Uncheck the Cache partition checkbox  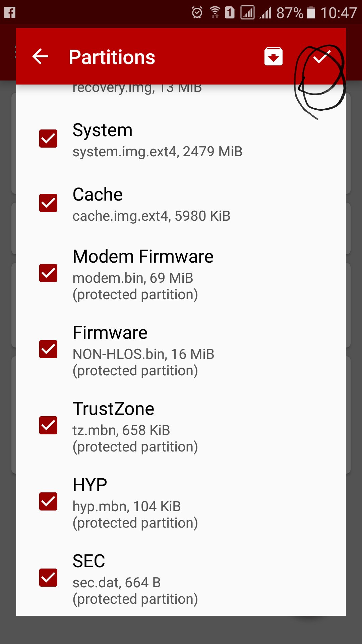(48, 203)
